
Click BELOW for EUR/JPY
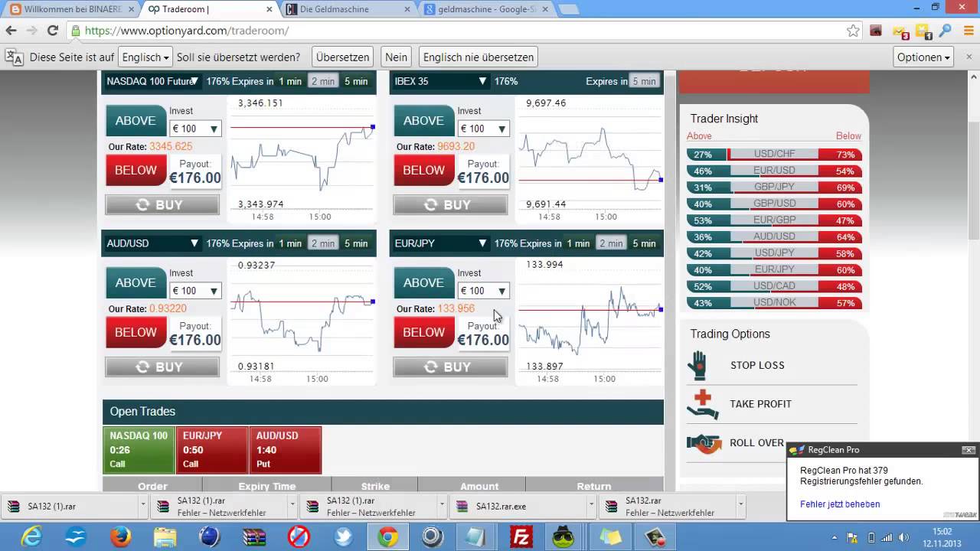coord(423,332)
